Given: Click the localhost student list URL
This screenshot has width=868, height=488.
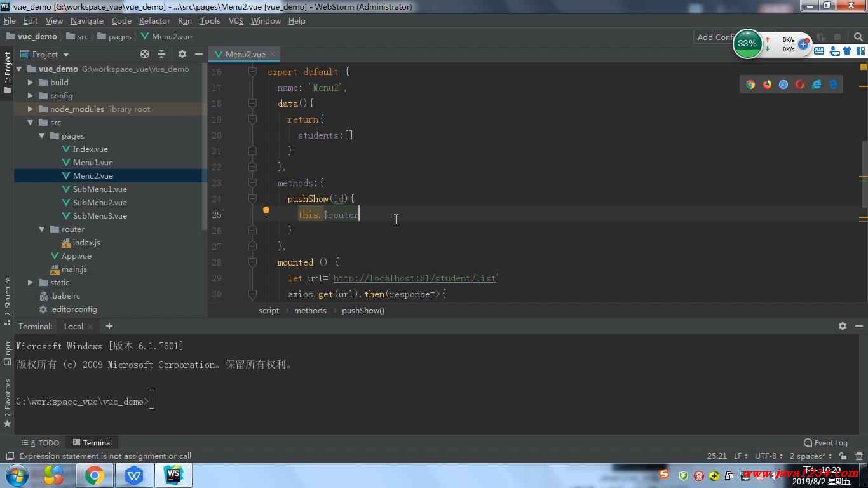Looking at the screenshot, I should click(x=414, y=278).
